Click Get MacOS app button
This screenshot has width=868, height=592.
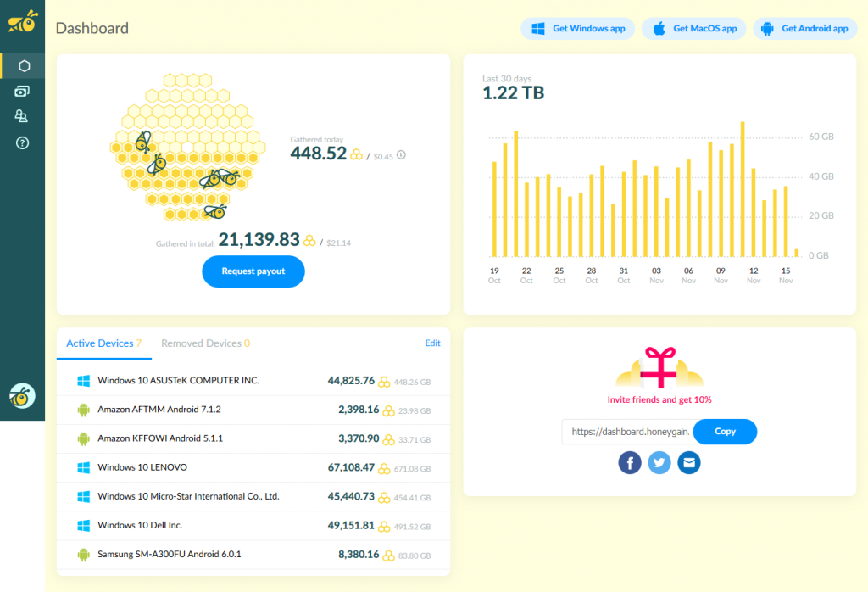[x=694, y=29]
